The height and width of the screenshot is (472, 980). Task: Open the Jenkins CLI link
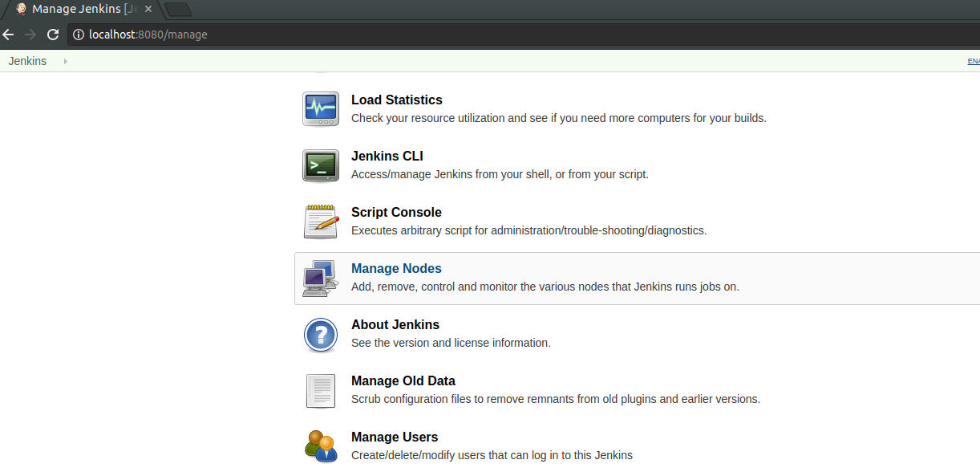point(387,157)
